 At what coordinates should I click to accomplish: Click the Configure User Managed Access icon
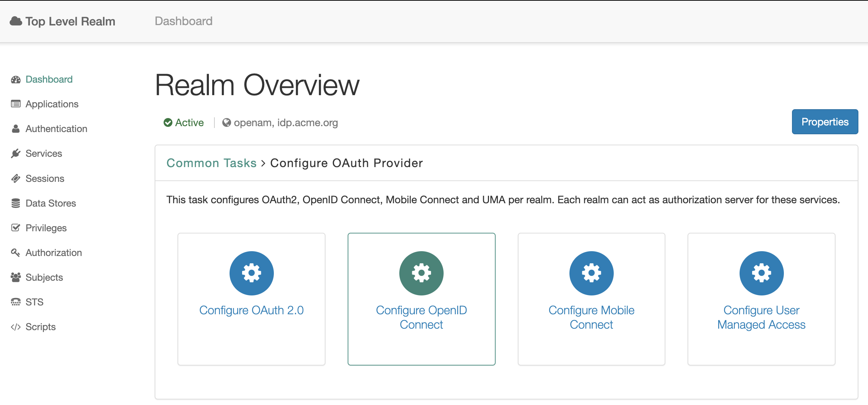[x=761, y=273]
